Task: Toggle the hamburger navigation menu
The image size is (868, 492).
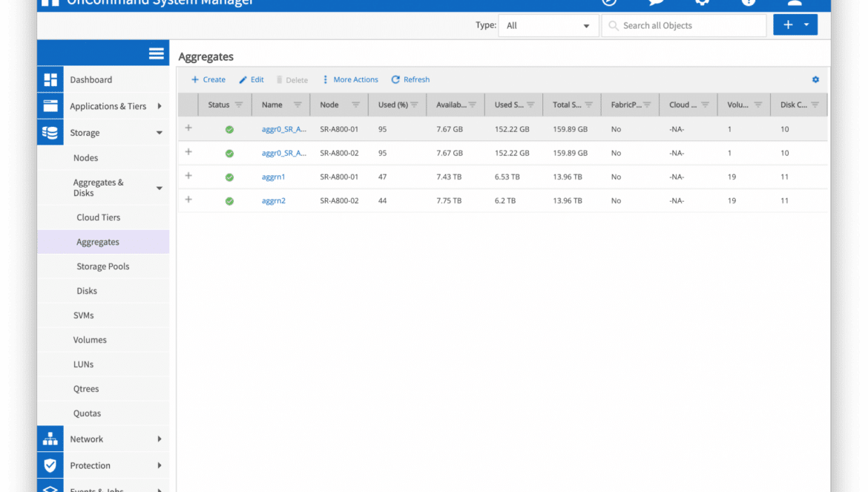Action: tap(156, 53)
